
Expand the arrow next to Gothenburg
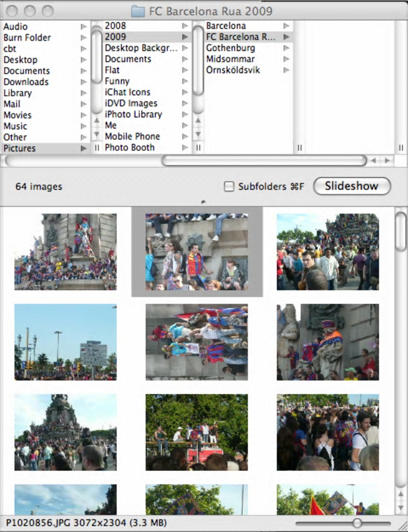coord(286,48)
